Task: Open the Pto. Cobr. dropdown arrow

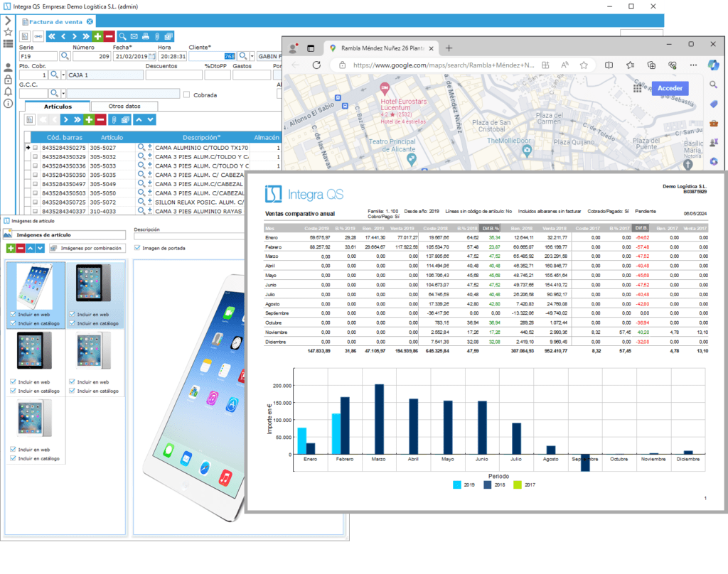Action: (x=63, y=75)
